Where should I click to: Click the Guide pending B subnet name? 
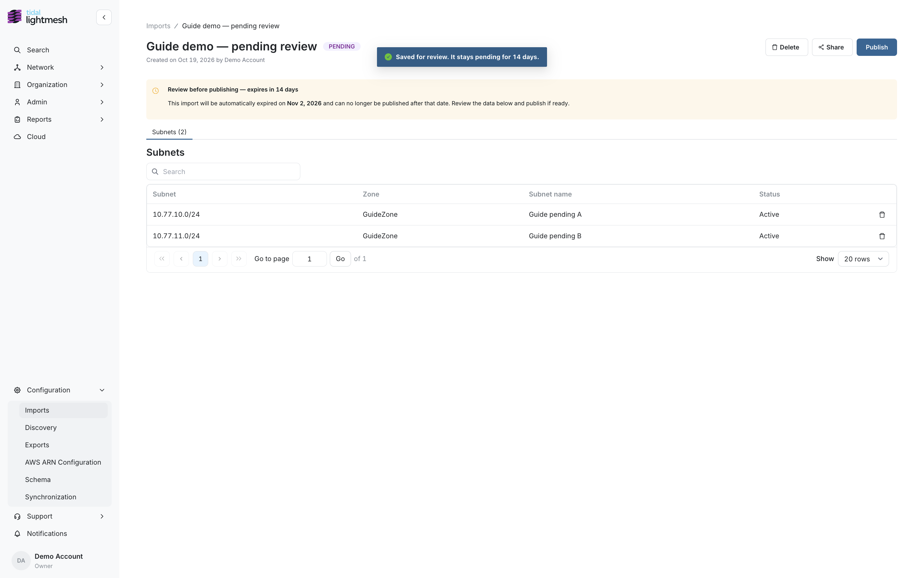click(555, 236)
